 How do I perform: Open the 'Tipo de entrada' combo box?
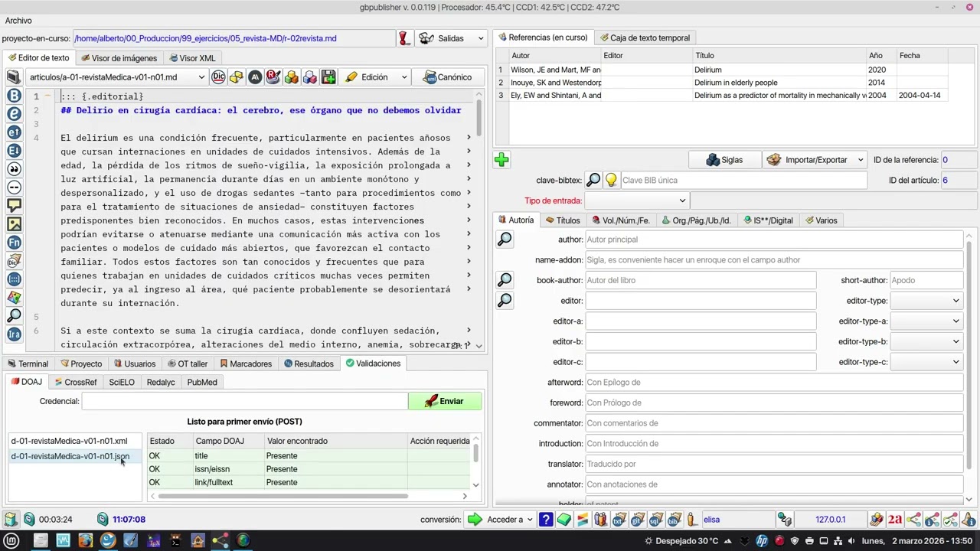tap(638, 201)
